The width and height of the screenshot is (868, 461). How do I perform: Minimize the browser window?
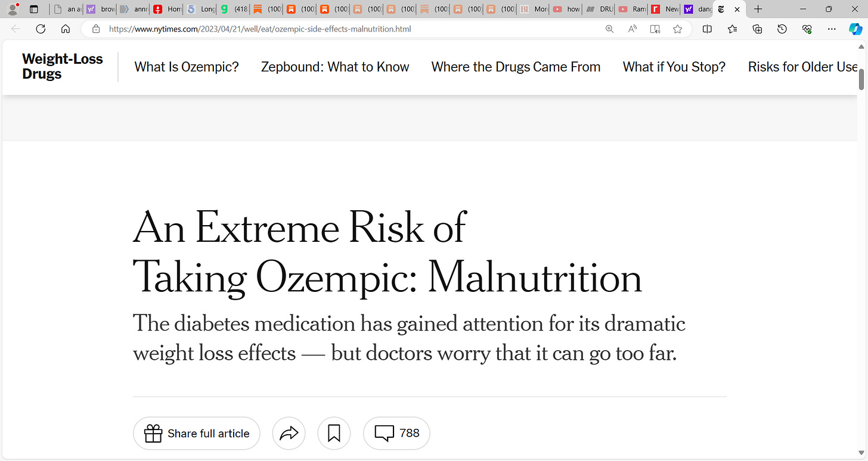(x=802, y=10)
